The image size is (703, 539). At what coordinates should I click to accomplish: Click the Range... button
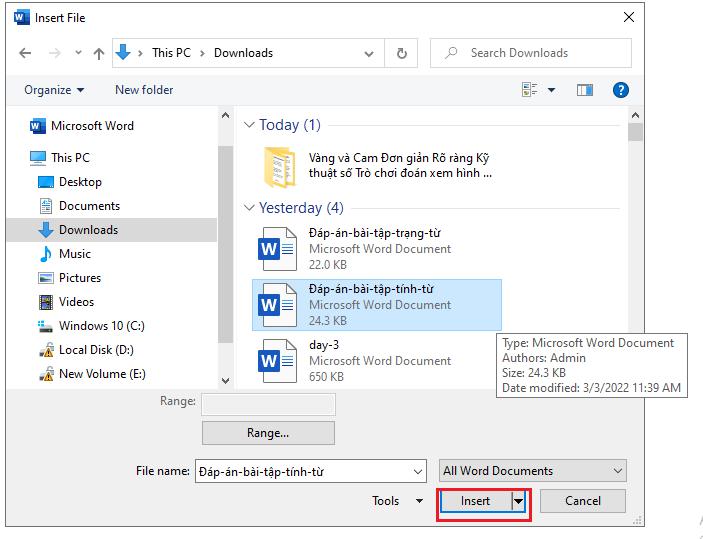pyautogui.click(x=268, y=433)
